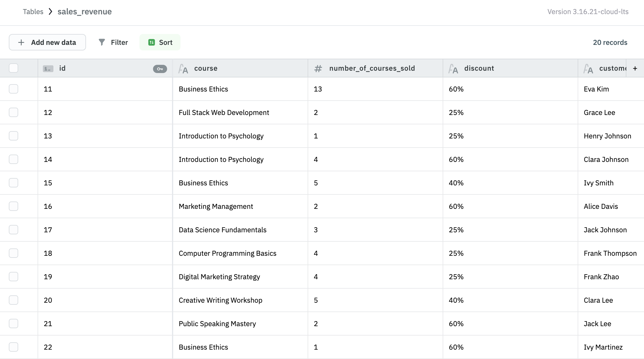Toggle the select-all checkbox in the header row

point(13,68)
